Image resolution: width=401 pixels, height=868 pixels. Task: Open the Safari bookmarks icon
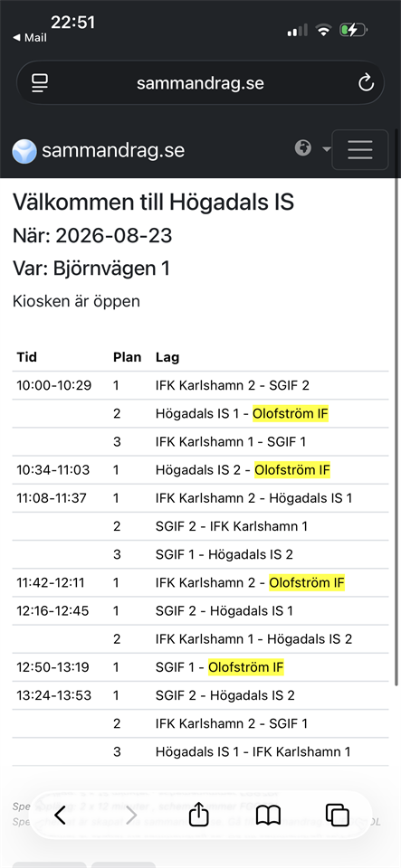269,815
